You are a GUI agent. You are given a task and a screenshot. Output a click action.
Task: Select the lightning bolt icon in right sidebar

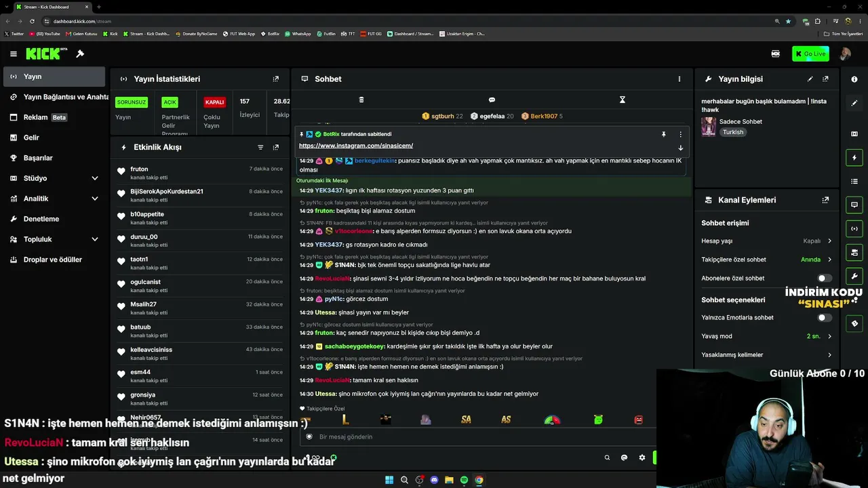coord(854,157)
